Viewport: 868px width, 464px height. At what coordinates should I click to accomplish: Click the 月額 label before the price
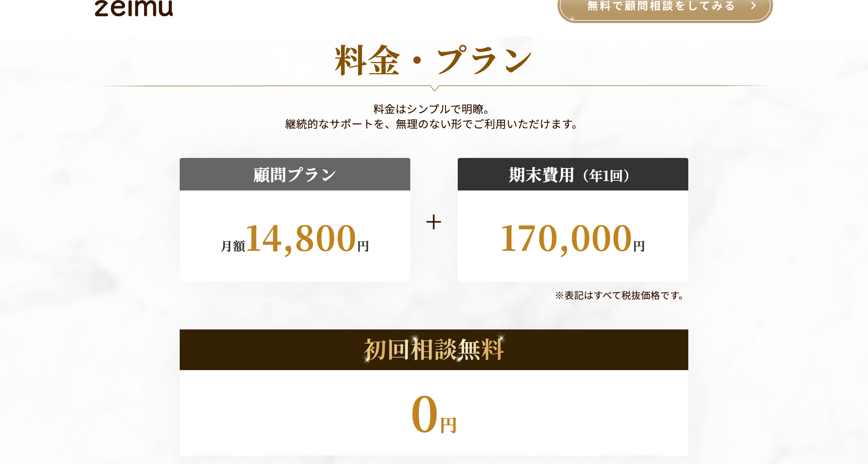point(233,246)
